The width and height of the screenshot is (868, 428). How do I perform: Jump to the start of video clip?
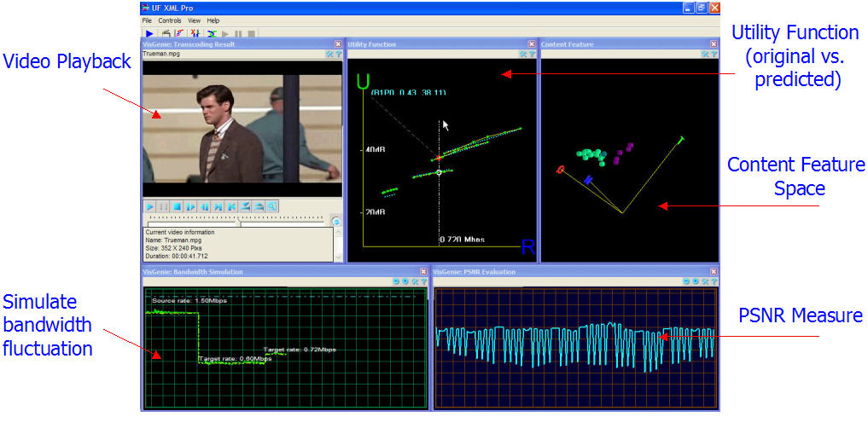tap(232, 206)
